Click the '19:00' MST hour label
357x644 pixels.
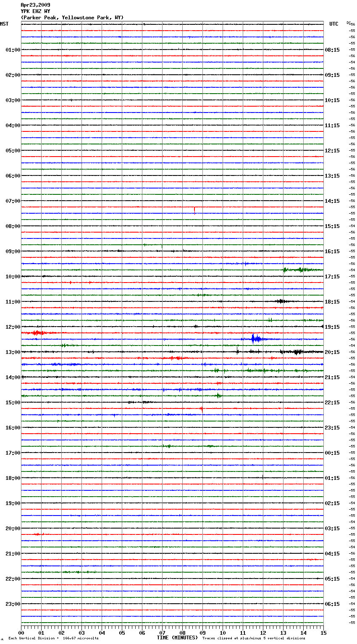click(x=13, y=503)
